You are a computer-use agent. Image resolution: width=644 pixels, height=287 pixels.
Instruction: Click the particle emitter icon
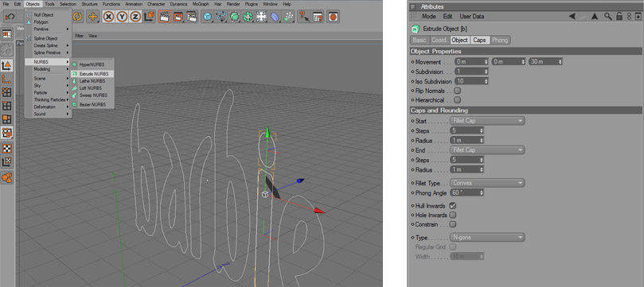(288, 17)
